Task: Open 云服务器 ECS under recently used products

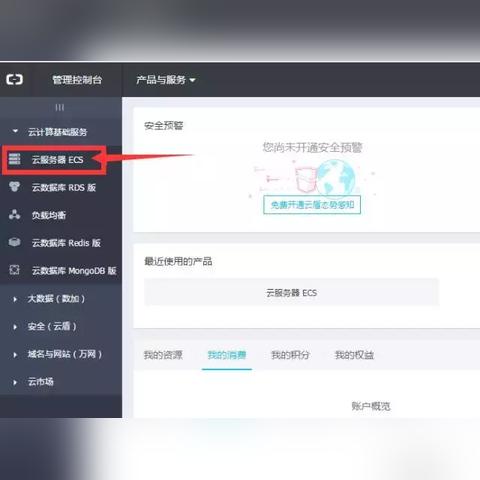Action: 291,293
